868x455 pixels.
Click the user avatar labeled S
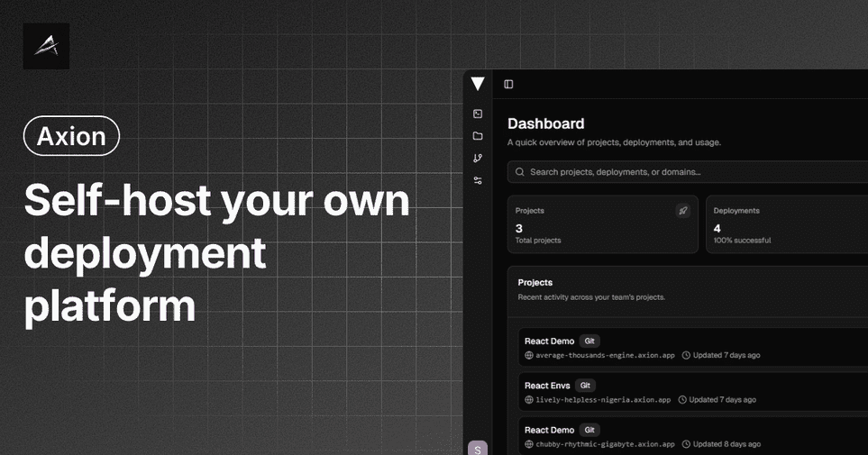pos(478,449)
